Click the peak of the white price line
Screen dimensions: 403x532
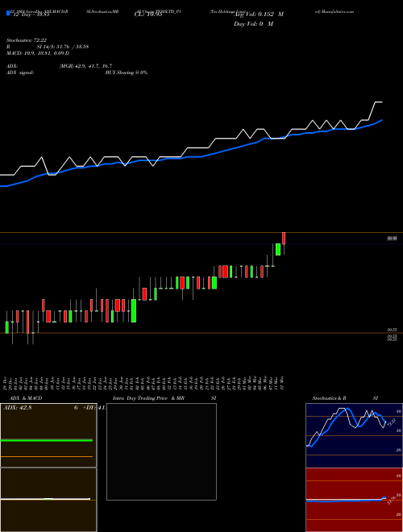coord(378,102)
